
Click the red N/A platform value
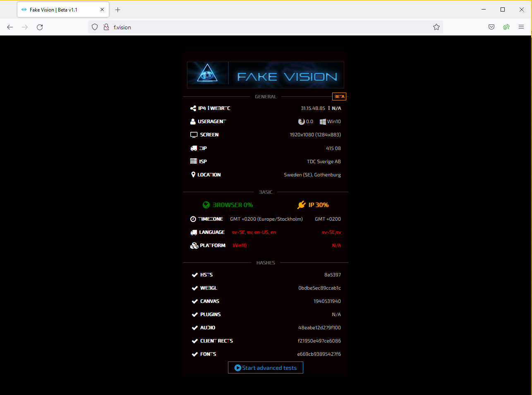[x=336, y=245]
